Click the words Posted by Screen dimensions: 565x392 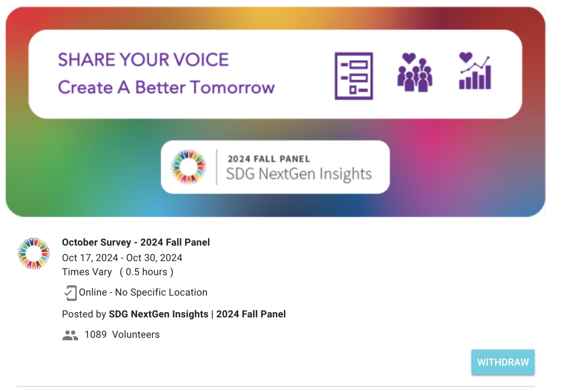tap(84, 314)
